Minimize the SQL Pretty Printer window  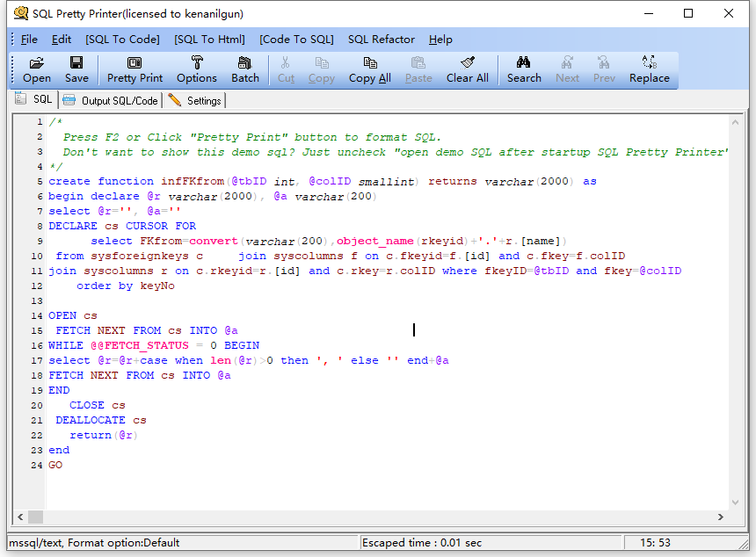(x=649, y=13)
